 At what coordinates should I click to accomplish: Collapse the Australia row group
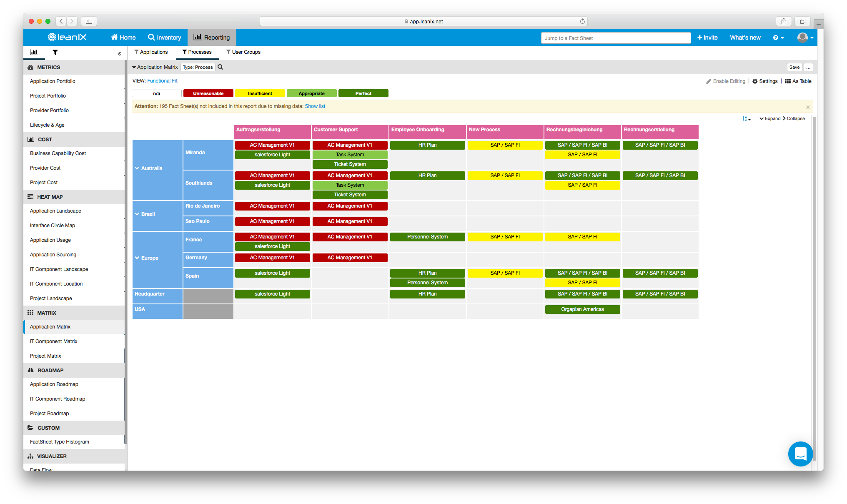click(x=137, y=168)
